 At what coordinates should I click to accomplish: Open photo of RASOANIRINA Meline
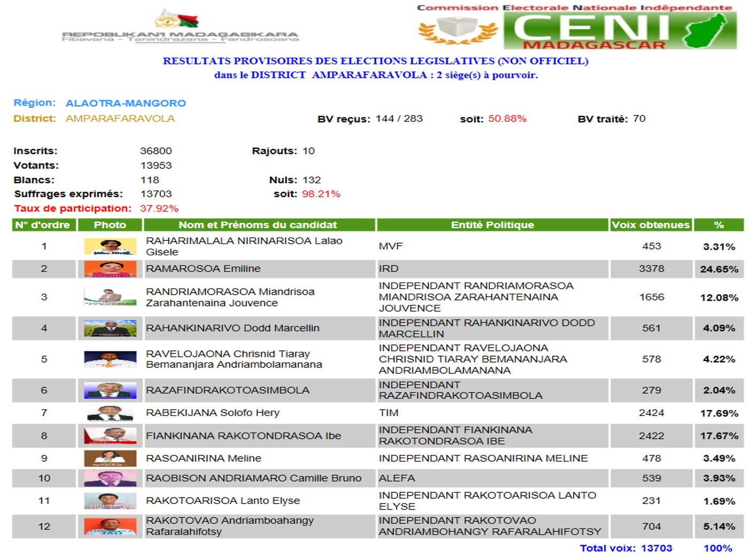[x=110, y=458]
